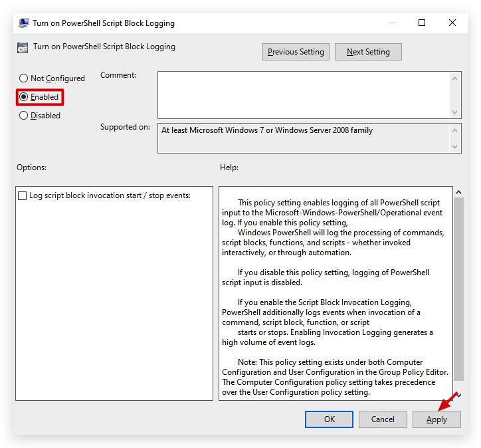Click the Supported on text field
The width and height of the screenshot is (481, 448).
click(x=304, y=138)
